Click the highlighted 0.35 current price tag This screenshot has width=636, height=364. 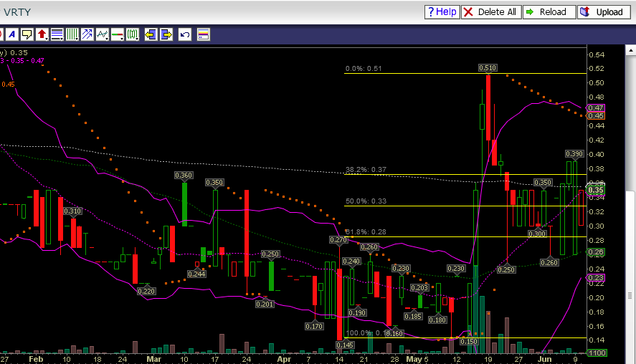(x=595, y=190)
